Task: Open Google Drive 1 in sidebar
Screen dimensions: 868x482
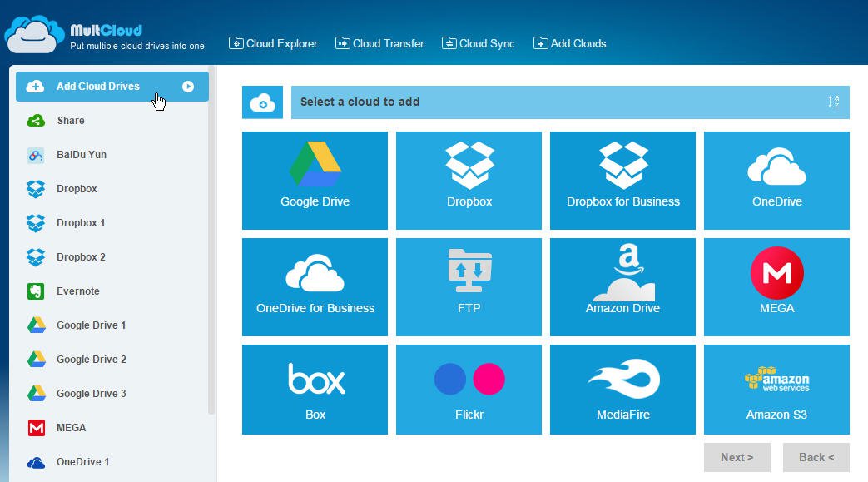Action: pyautogui.click(x=112, y=325)
